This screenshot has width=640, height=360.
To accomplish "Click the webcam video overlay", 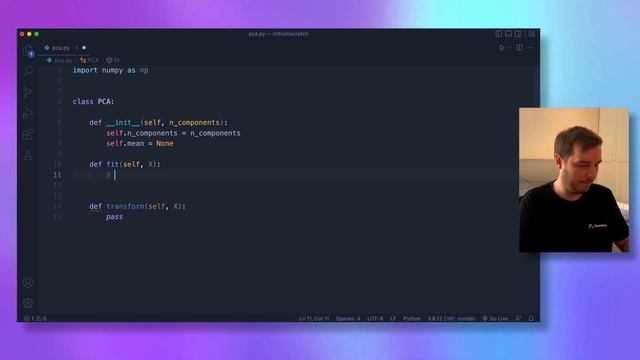I will click(573, 180).
